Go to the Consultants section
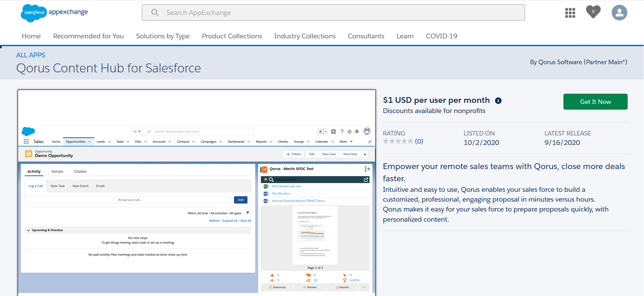The height and width of the screenshot is (296, 644). click(366, 36)
